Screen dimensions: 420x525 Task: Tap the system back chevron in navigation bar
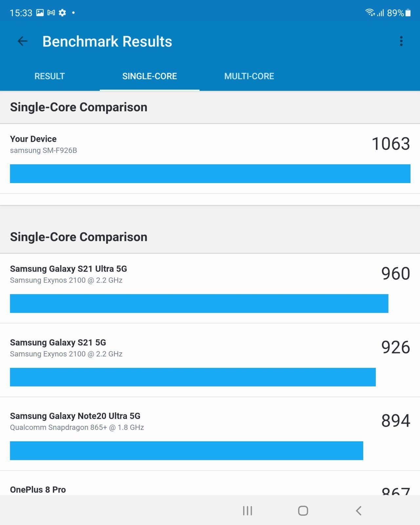(359, 511)
